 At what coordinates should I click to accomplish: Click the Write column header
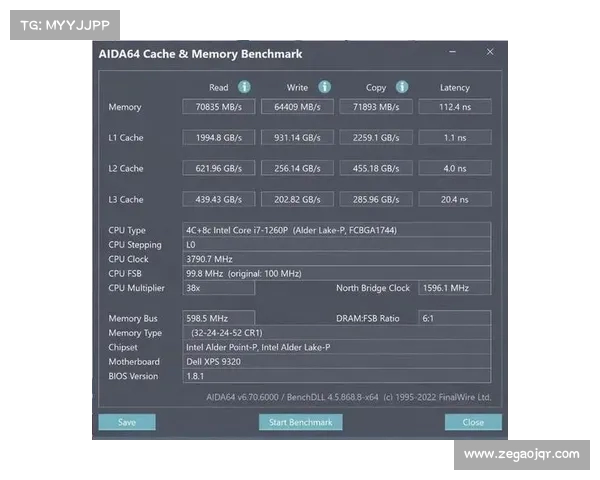tap(297, 88)
